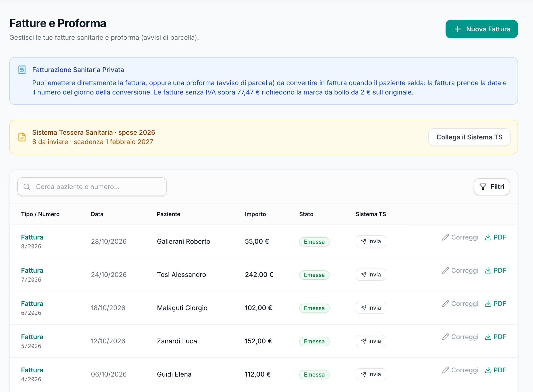The image size is (533, 392).
Task: Send invoice 8/2026 to Sistema TS
Action: pyautogui.click(x=371, y=241)
